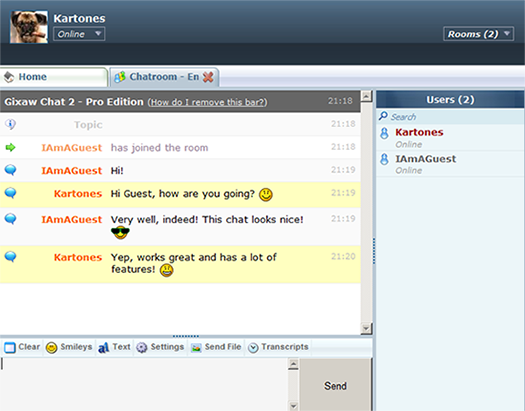Open 'How do I remove this bar?' link

208,102
